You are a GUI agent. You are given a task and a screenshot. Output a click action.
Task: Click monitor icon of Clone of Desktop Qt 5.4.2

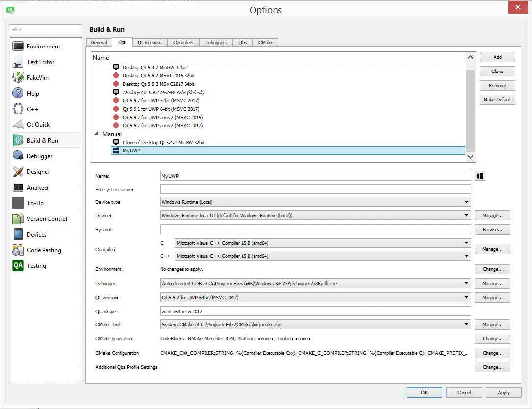click(116, 142)
